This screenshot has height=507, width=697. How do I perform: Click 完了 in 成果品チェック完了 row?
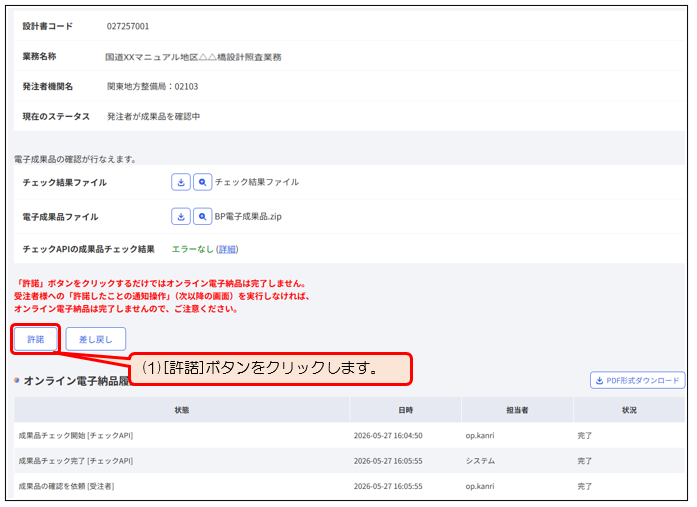(x=585, y=461)
